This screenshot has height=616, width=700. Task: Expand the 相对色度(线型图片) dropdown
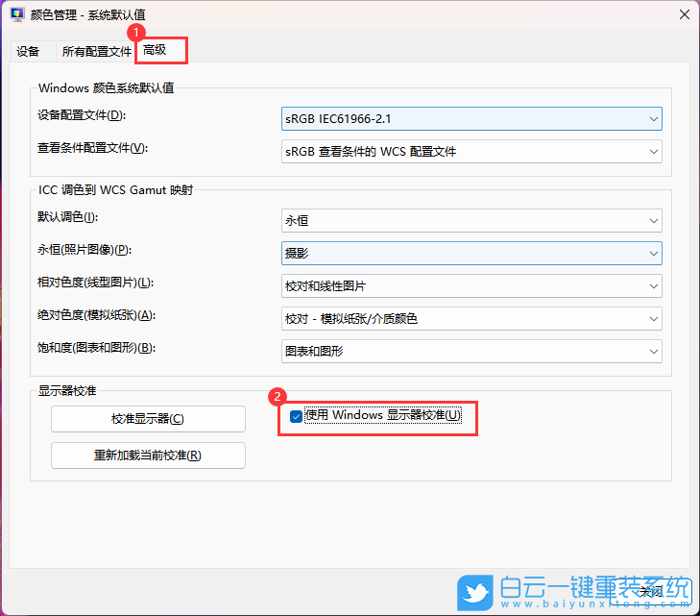coord(471,286)
